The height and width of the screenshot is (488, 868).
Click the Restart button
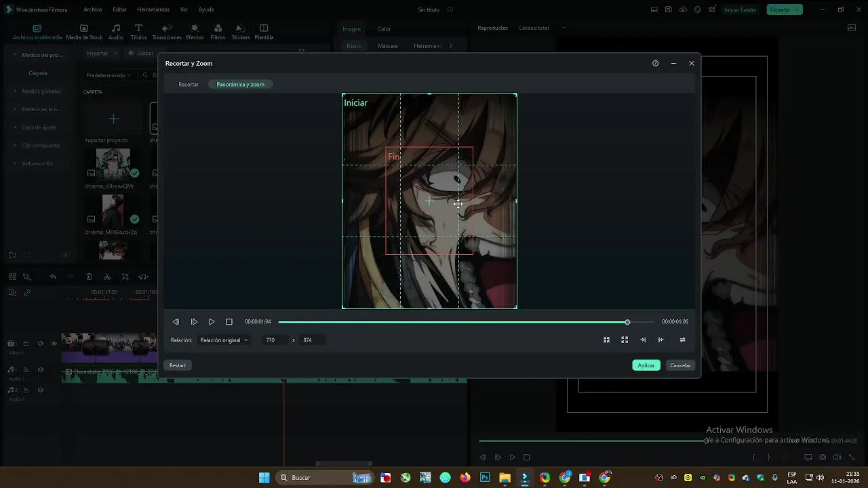[178, 365]
